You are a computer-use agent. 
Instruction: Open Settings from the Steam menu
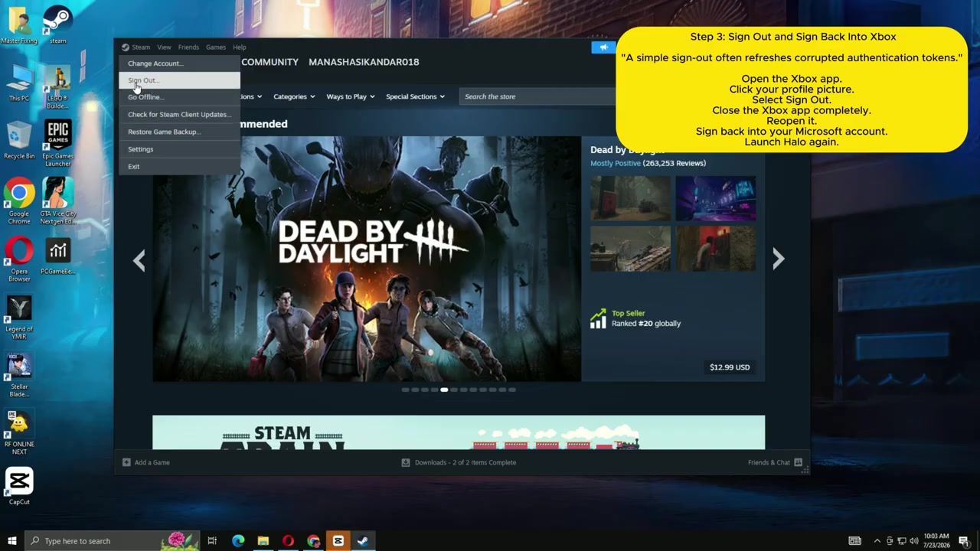point(179,149)
